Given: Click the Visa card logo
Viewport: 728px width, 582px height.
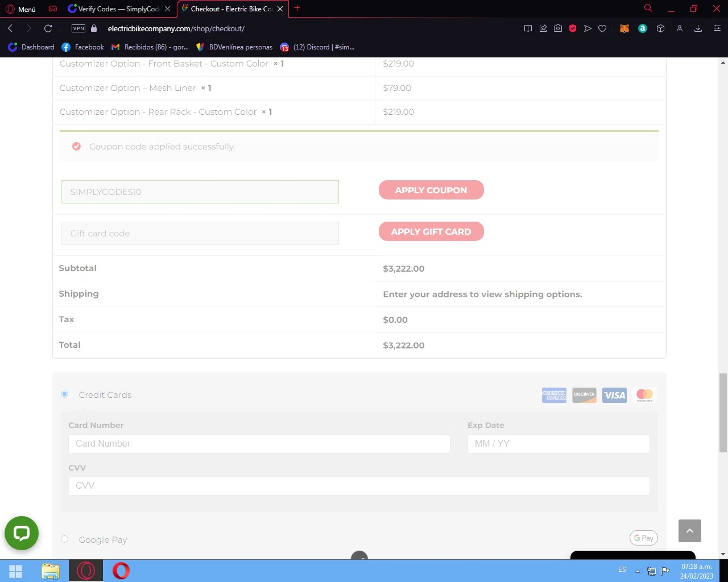Looking at the screenshot, I should click(615, 395).
